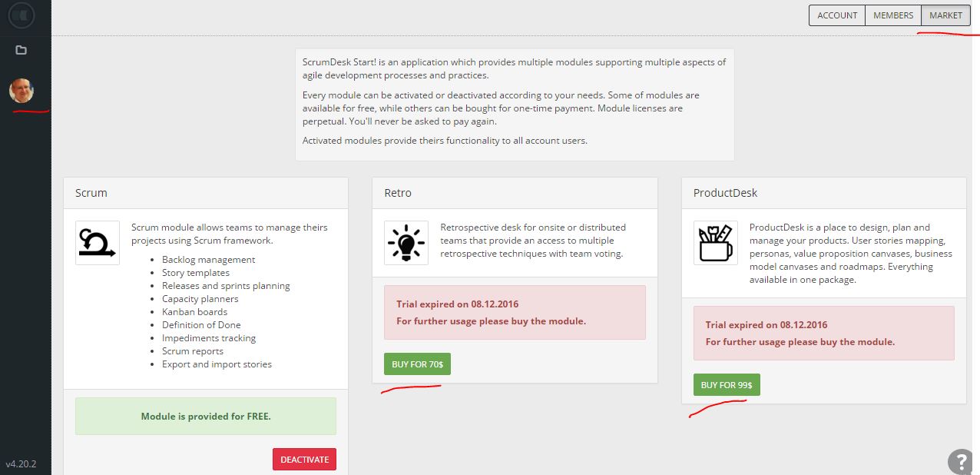Click the 'Impediments tracking' list item
This screenshot has width=980, height=475.
[x=209, y=338]
